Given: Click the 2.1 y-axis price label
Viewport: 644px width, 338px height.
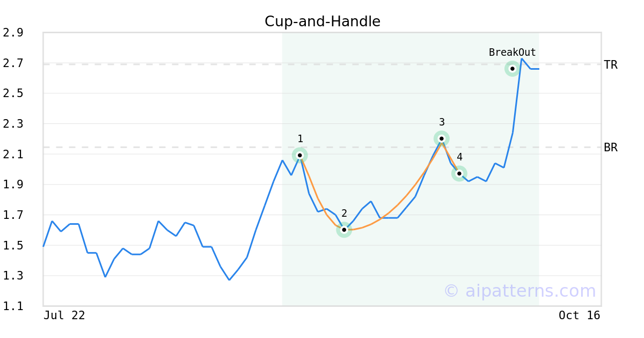Looking at the screenshot, I should [x=13, y=155].
